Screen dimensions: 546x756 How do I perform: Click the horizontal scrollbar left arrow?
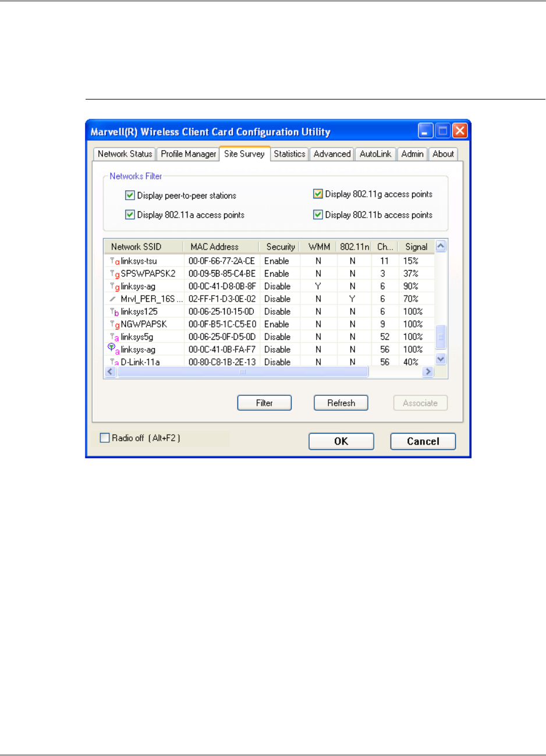point(110,371)
